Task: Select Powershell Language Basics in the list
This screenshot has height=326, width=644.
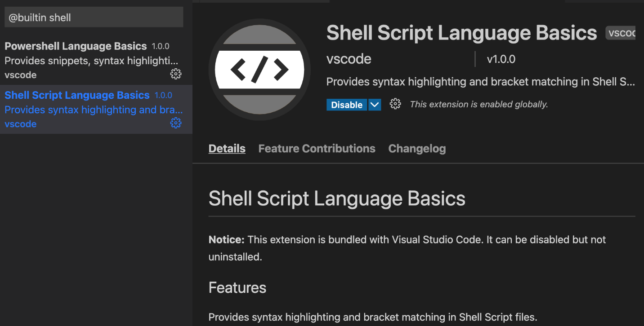Action: click(x=76, y=46)
